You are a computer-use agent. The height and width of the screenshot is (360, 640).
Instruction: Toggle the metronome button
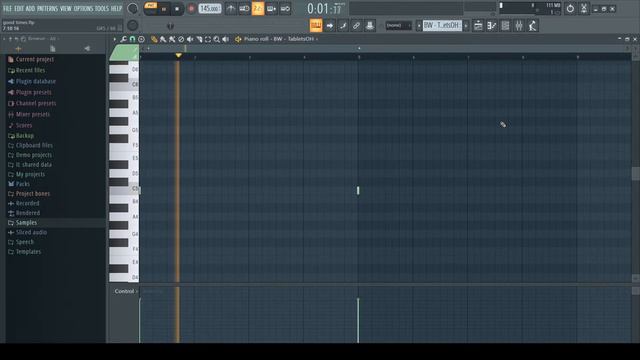(231, 9)
